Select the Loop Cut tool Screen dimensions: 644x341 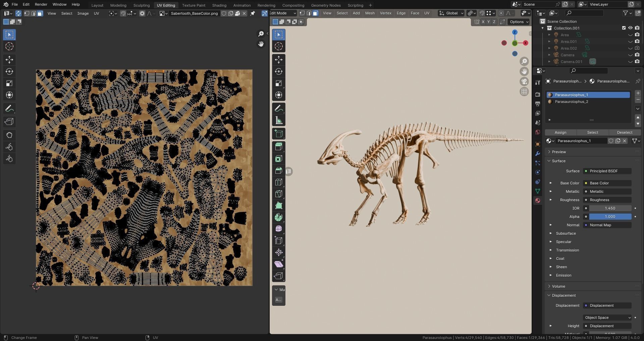tap(279, 182)
